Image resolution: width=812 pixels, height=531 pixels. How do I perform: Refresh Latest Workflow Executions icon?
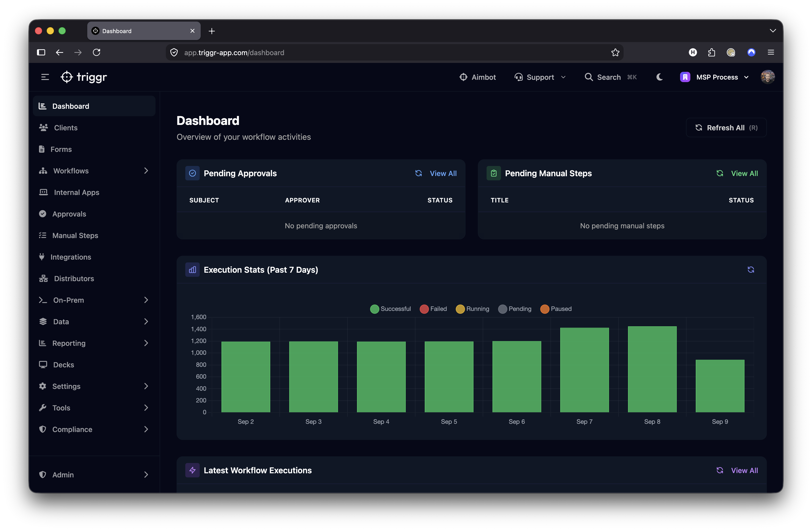tap(720, 470)
